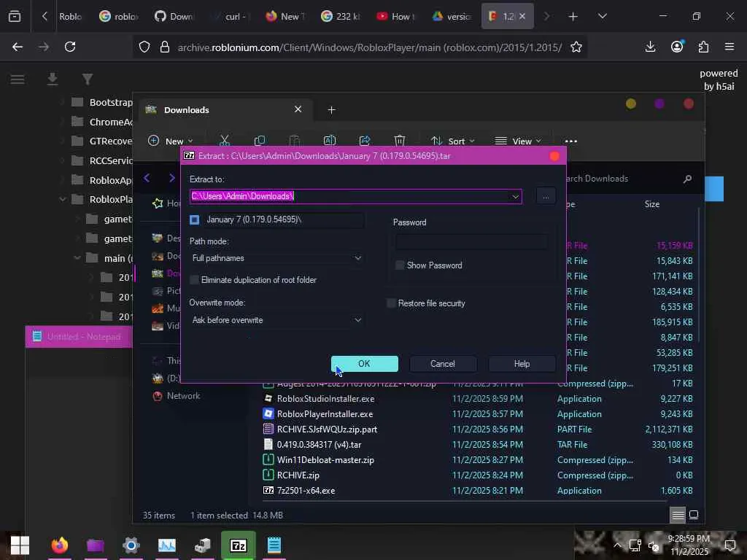Switch to details view icon in status bar
747x560 pixels.
click(x=678, y=515)
